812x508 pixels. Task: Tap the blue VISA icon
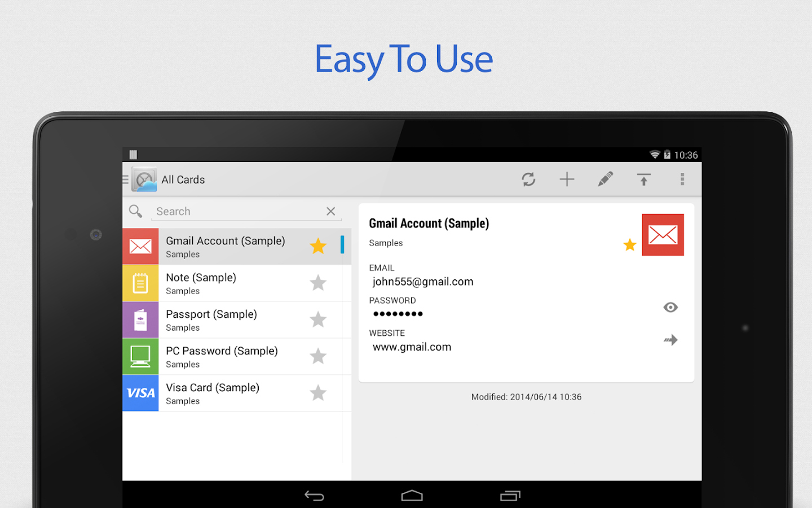(x=140, y=393)
